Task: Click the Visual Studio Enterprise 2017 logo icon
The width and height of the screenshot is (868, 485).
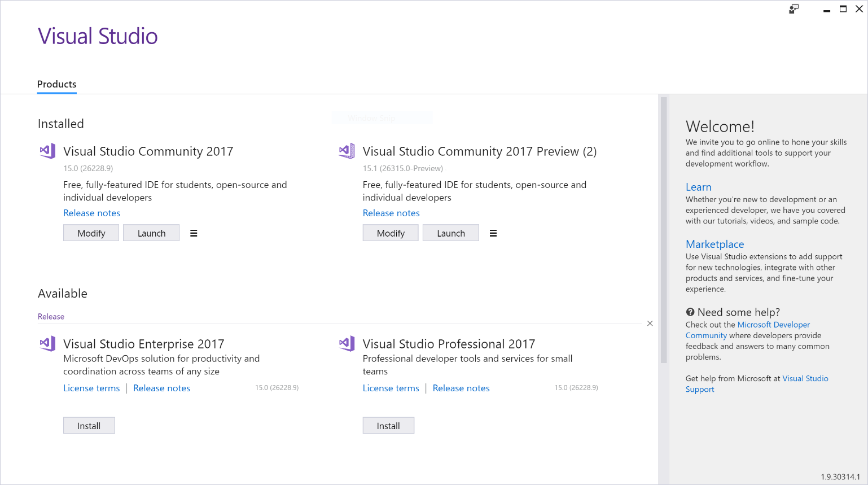Action: (x=47, y=343)
